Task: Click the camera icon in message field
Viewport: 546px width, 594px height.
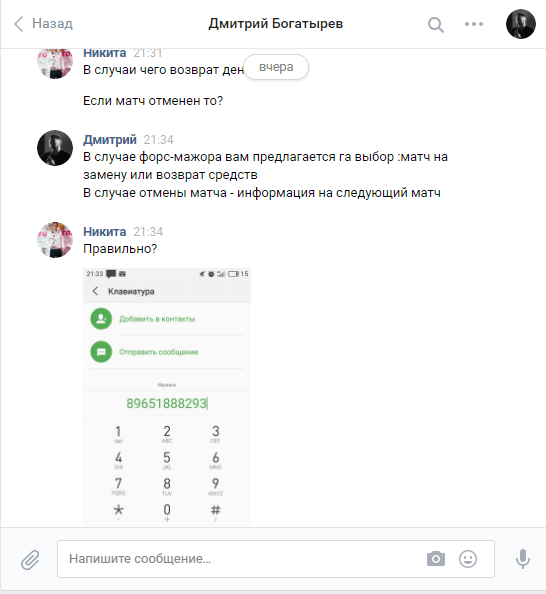Action: [436, 559]
